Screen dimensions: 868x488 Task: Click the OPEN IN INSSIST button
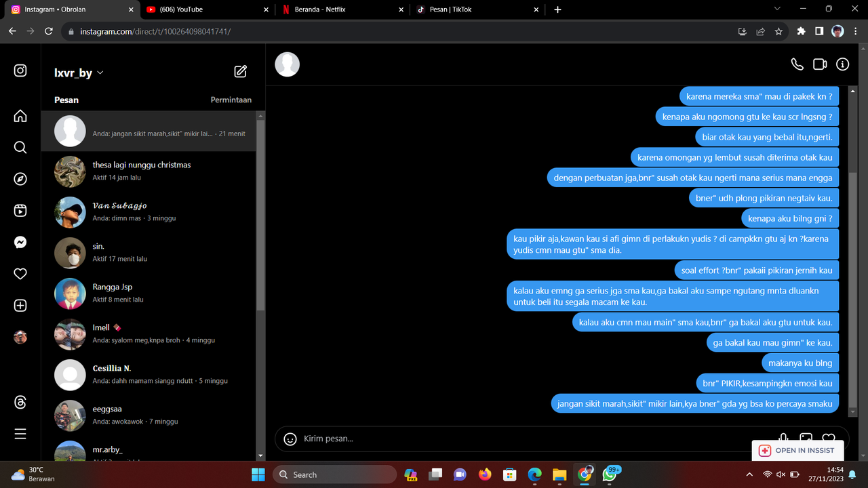[x=797, y=450]
